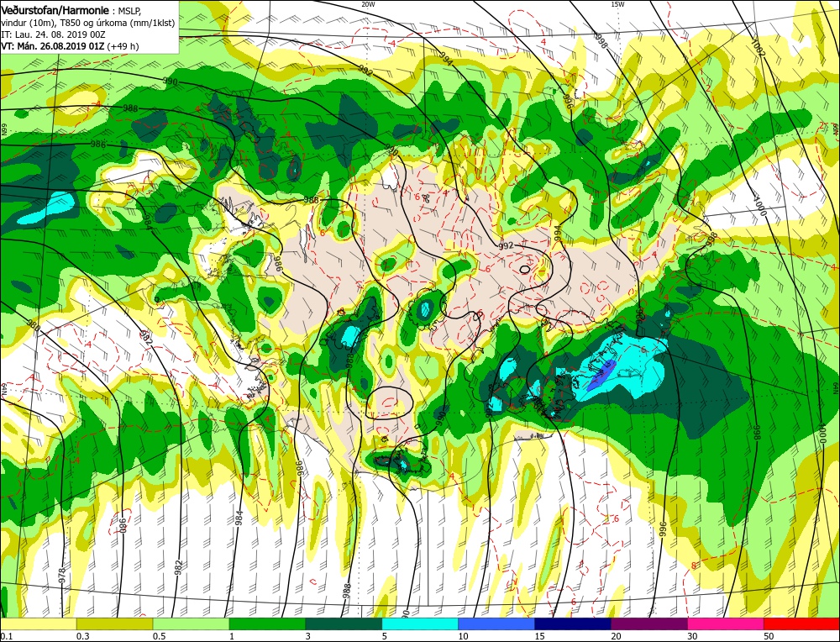The image size is (840, 642).
Task: Pick the blue 10 mm legend swatch
Action: click(496, 624)
